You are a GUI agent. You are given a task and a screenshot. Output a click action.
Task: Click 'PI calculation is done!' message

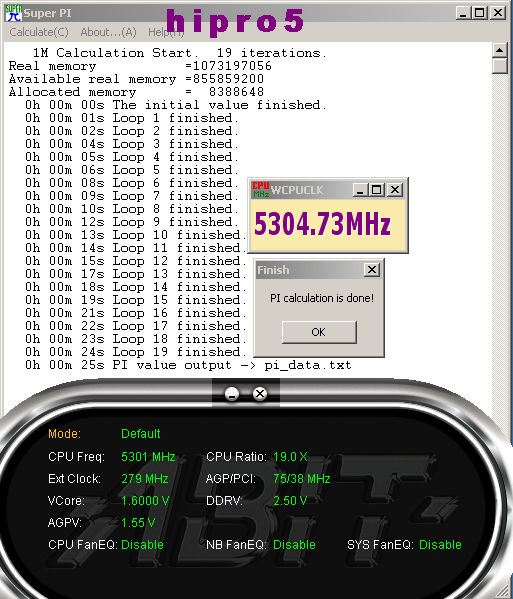point(322,298)
